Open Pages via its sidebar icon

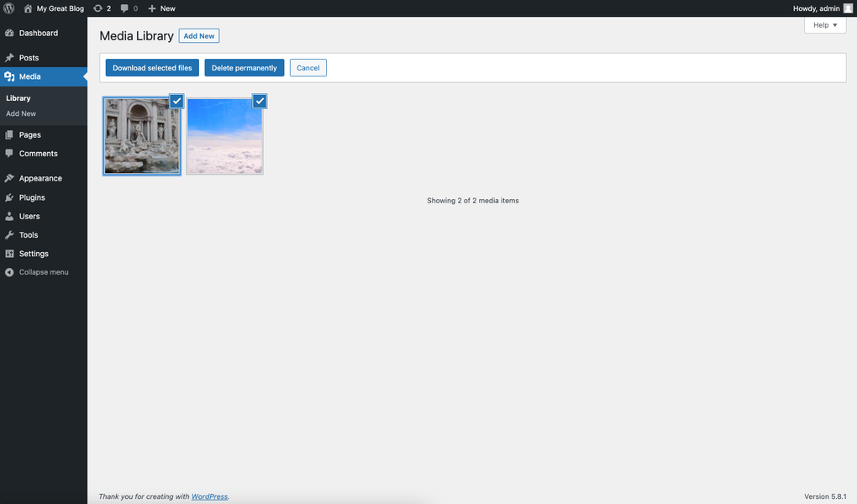coord(10,134)
